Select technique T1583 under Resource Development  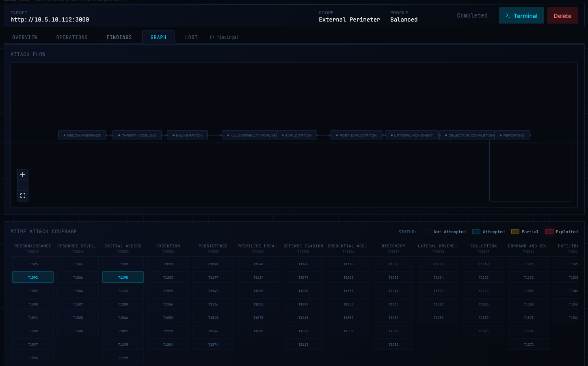pyautogui.click(x=78, y=264)
